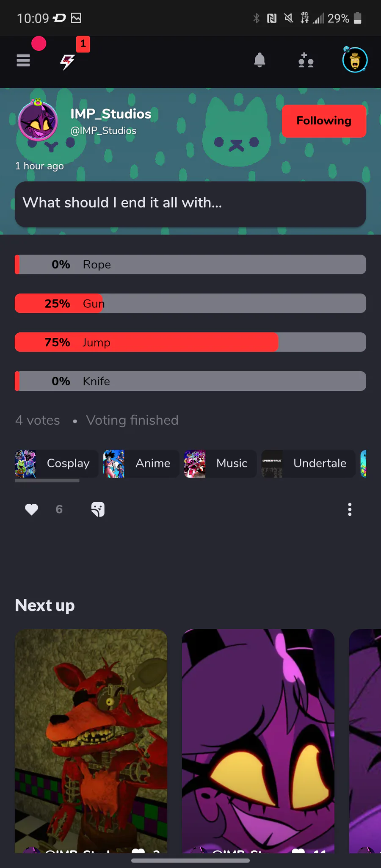Open the friends icon
The image size is (381, 868).
pos(306,60)
